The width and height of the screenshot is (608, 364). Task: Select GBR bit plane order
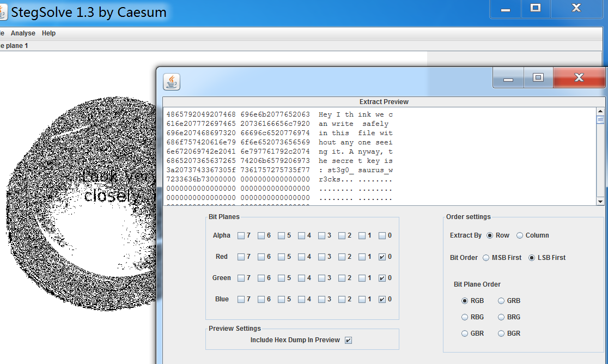(465, 333)
